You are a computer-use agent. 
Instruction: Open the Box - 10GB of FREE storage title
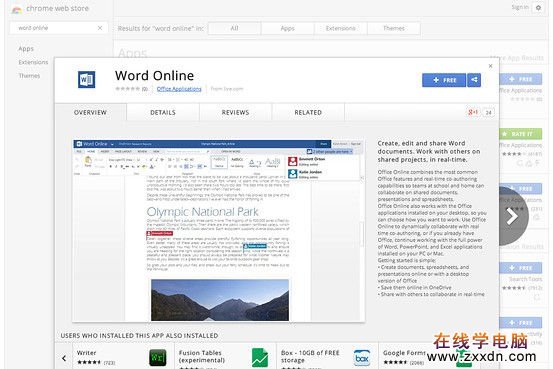[x=310, y=356]
